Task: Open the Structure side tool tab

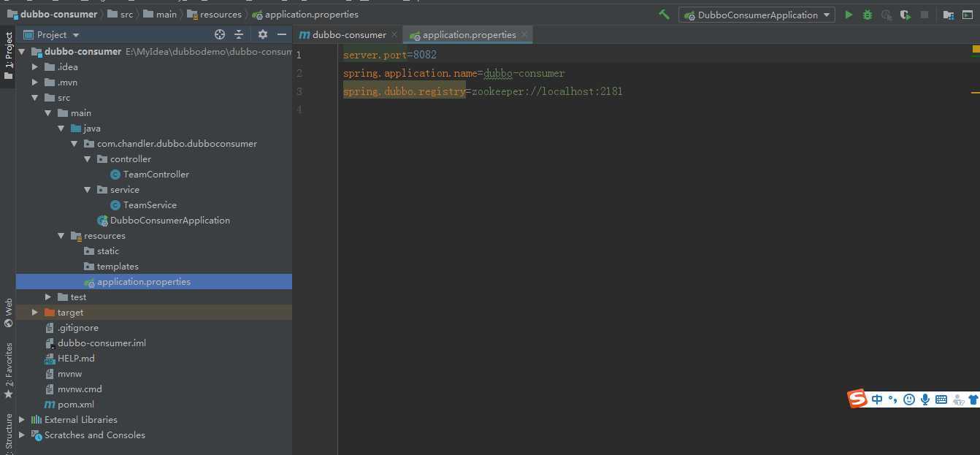Action: click(8, 432)
